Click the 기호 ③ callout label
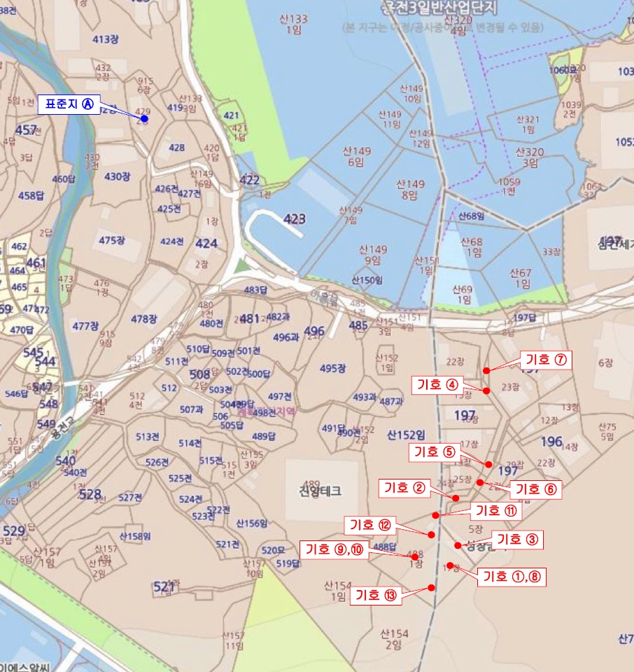Viewport: 634px width, 672px height. pyautogui.click(x=517, y=539)
